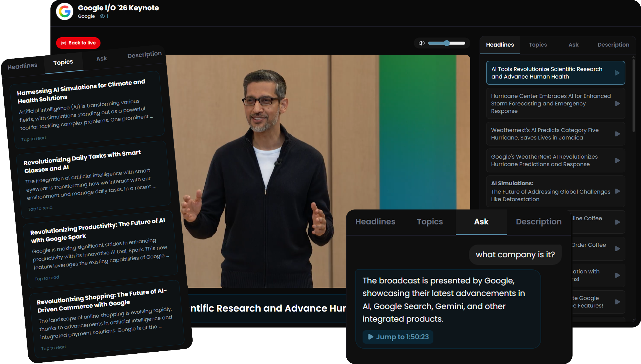
Task: Click the play arrow beside 'Order Coffee'
Action: coord(617,249)
